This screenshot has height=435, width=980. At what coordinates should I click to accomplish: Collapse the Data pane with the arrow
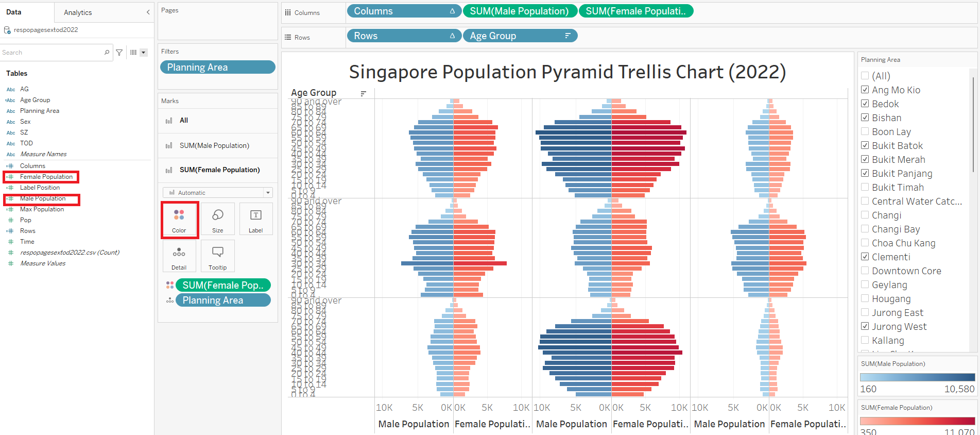pos(148,12)
